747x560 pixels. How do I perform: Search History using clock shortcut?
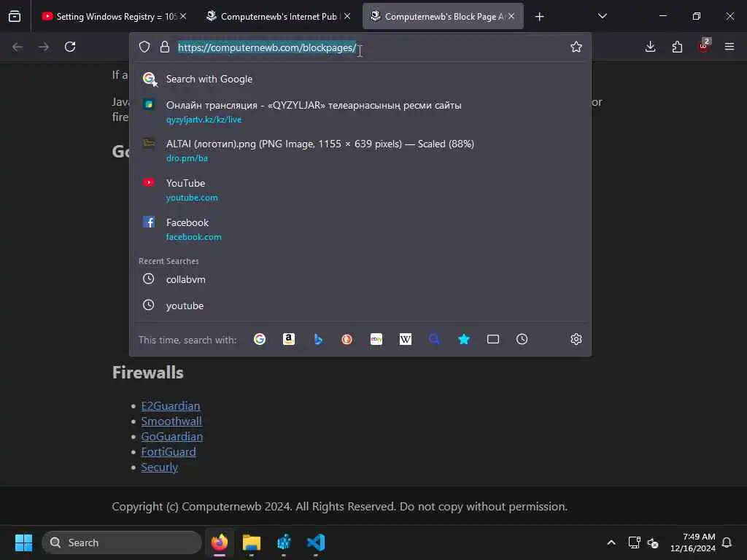[522, 339]
